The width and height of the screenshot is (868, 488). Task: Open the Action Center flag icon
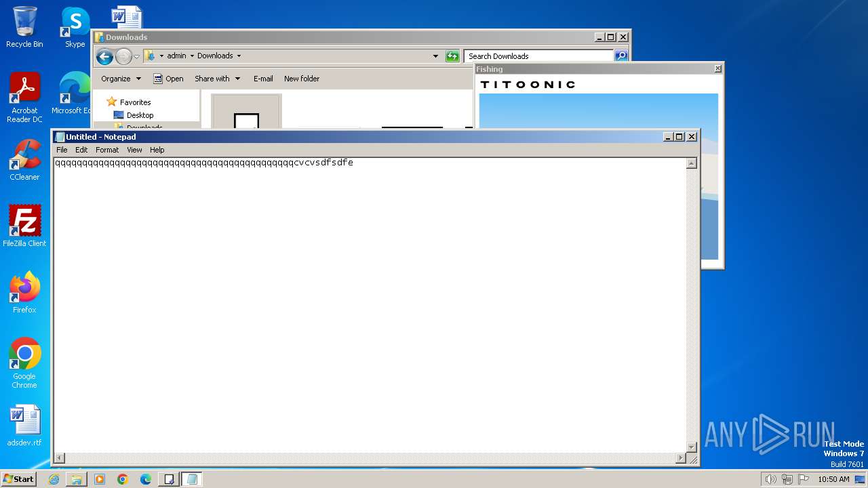(804, 479)
